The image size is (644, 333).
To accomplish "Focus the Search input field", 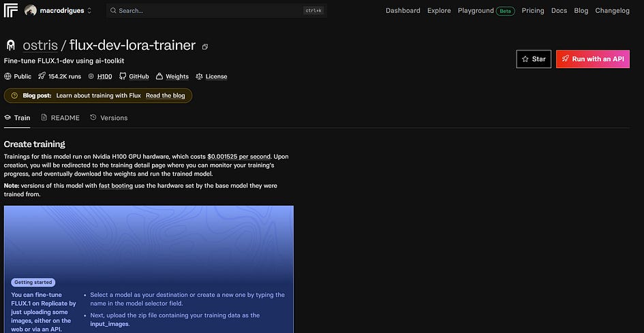I will (217, 11).
